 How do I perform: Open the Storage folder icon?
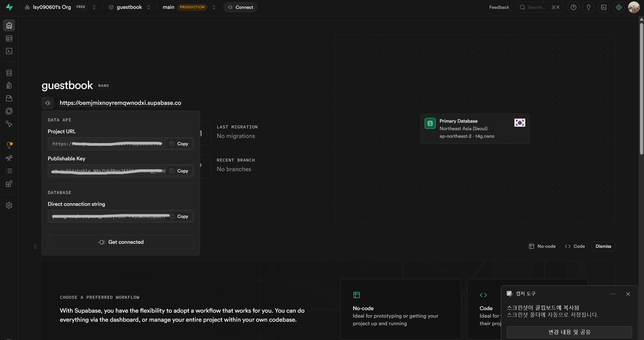(9, 98)
